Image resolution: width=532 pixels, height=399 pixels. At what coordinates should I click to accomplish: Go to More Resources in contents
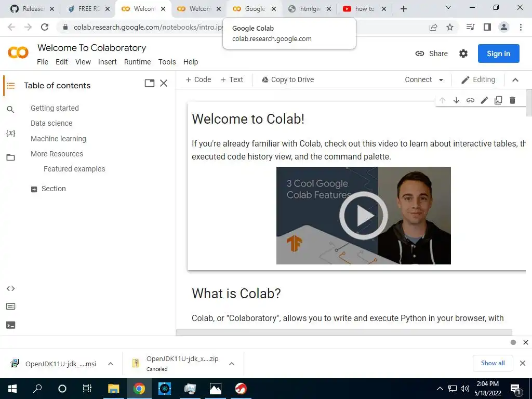[x=57, y=154]
